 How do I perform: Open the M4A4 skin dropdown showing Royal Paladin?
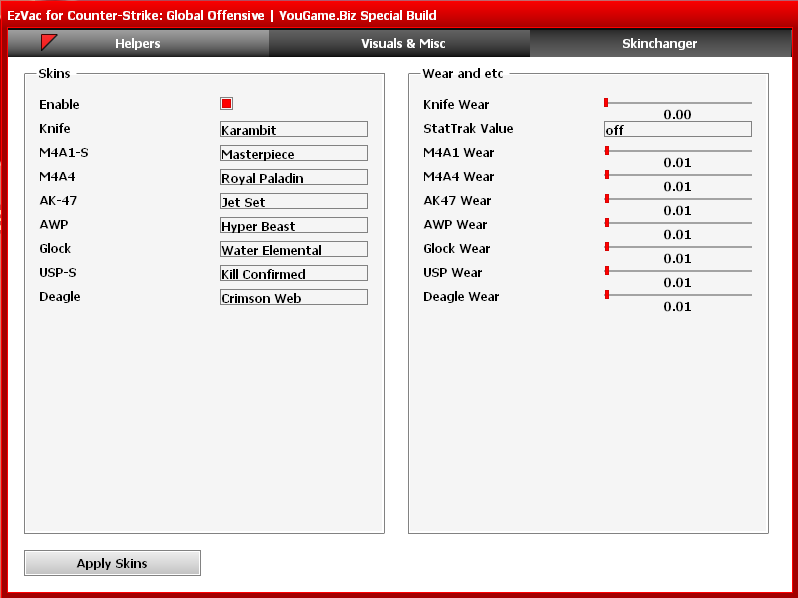click(294, 177)
